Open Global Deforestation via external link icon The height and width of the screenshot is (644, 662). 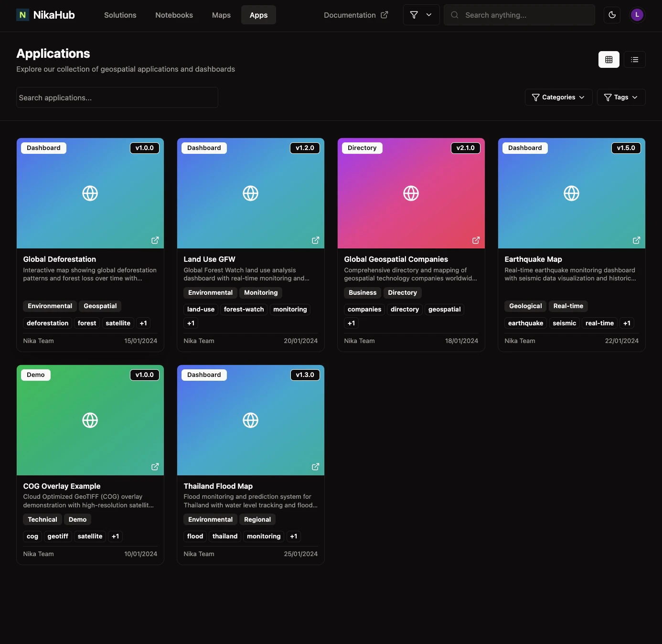click(155, 240)
